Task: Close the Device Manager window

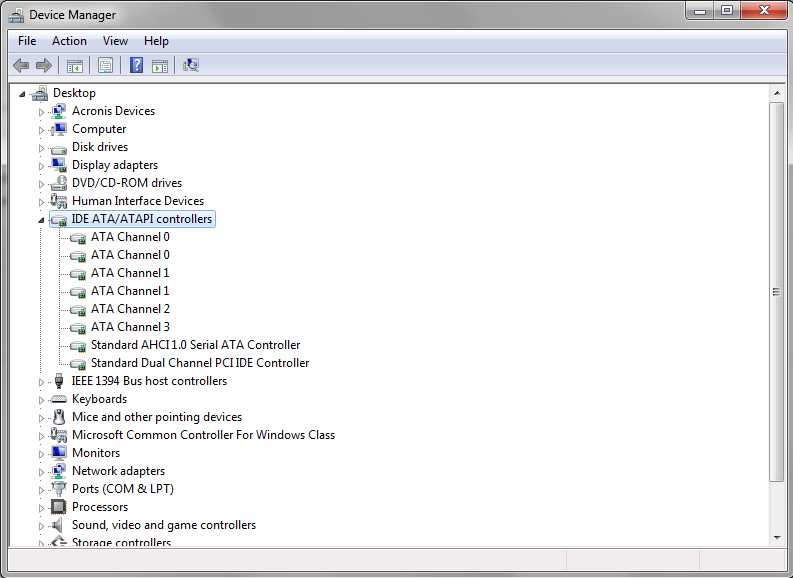Action: (x=764, y=11)
